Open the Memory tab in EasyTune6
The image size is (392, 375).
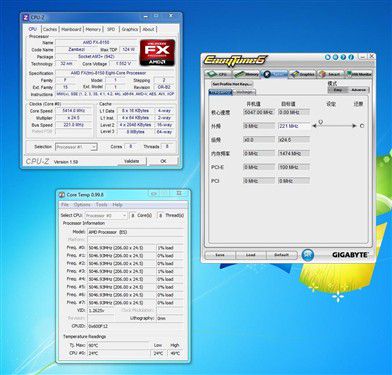(x=246, y=74)
